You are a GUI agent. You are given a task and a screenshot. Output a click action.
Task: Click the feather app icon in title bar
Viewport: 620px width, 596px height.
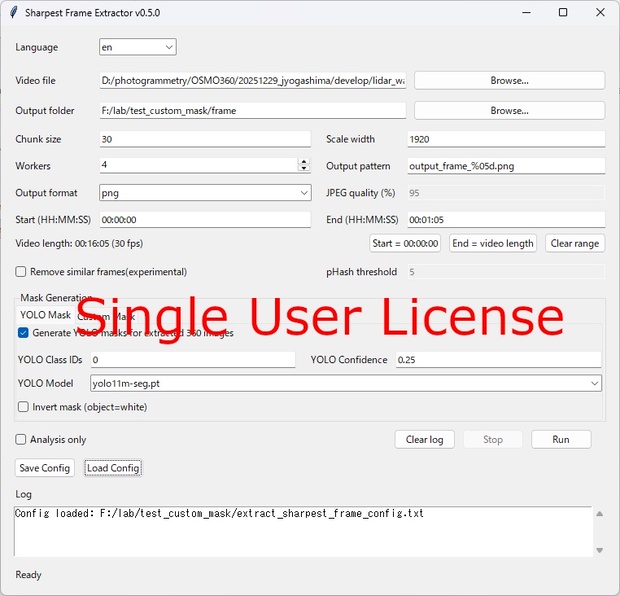14,12
